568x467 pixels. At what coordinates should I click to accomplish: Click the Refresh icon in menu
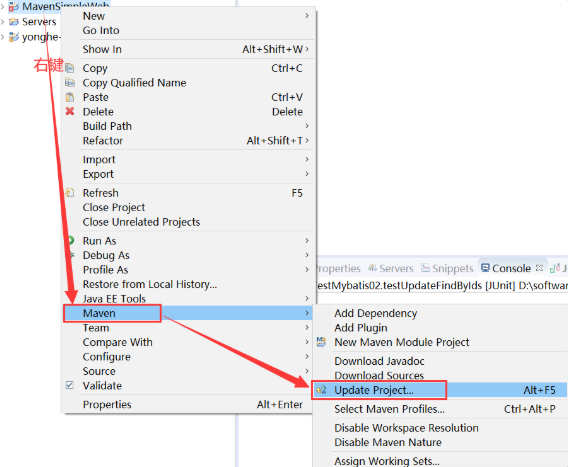pyautogui.click(x=70, y=193)
